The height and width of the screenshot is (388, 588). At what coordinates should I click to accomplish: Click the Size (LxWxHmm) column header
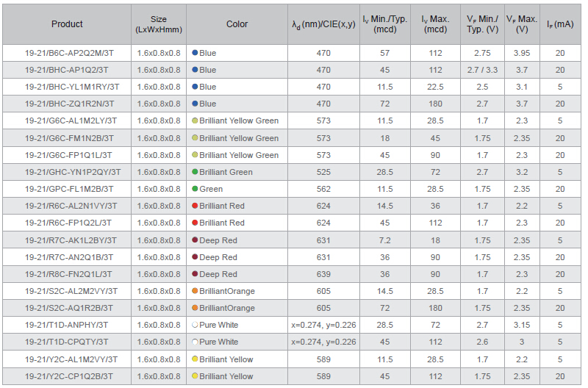pos(158,24)
